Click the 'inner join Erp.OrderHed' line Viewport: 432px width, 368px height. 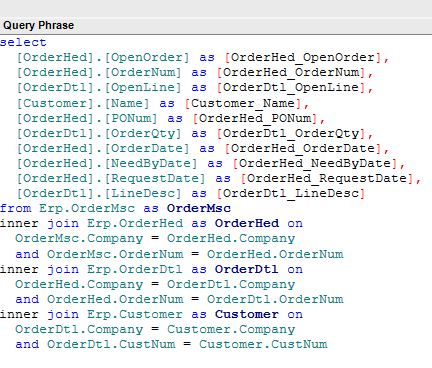coord(151,224)
